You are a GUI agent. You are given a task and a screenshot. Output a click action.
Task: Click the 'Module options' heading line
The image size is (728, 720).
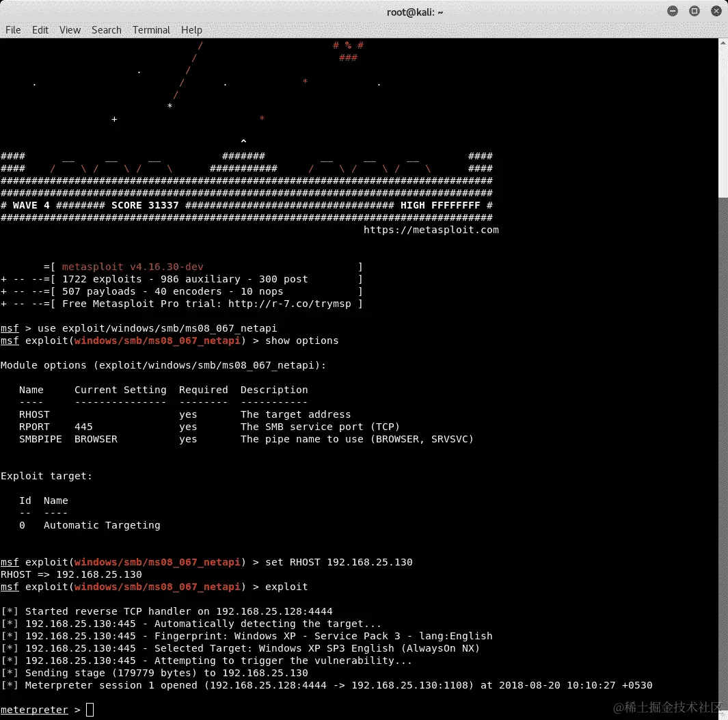[x=163, y=366]
